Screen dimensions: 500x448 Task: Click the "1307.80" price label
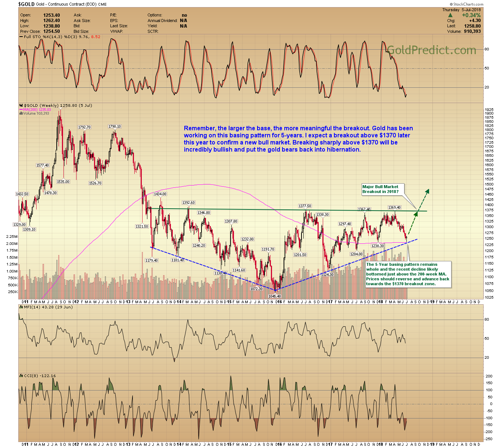[x=231, y=221]
